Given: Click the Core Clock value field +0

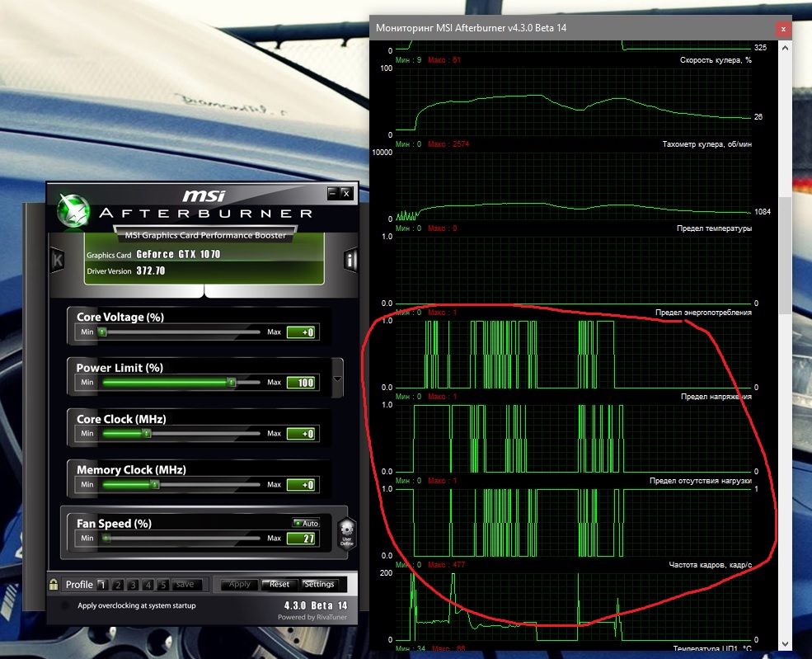Looking at the screenshot, I should [x=301, y=434].
